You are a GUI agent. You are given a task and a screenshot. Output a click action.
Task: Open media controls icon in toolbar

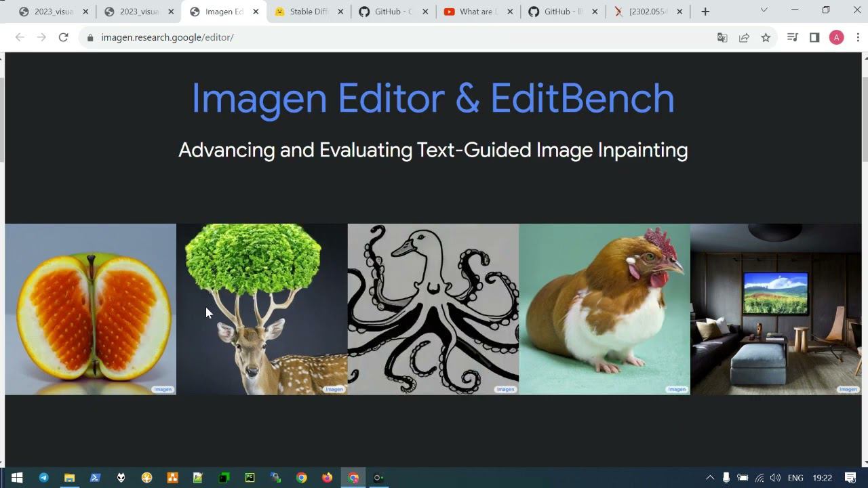[x=792, y=37]
